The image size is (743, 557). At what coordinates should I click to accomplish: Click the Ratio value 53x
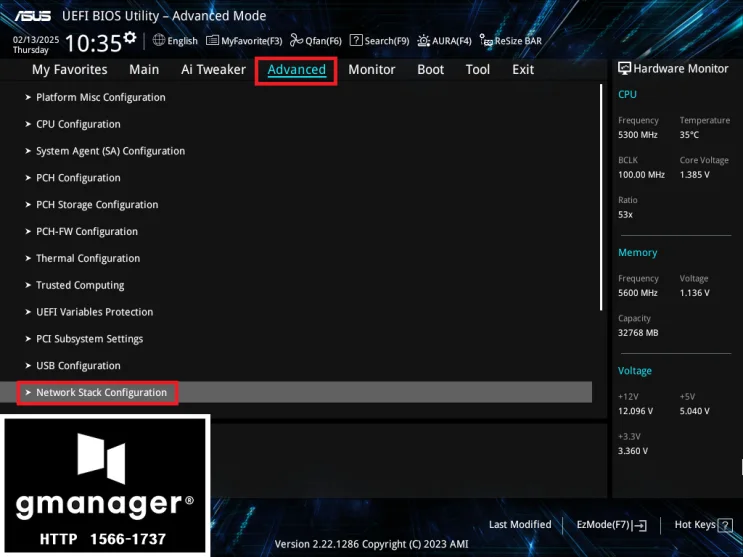[x=625, y=215]
